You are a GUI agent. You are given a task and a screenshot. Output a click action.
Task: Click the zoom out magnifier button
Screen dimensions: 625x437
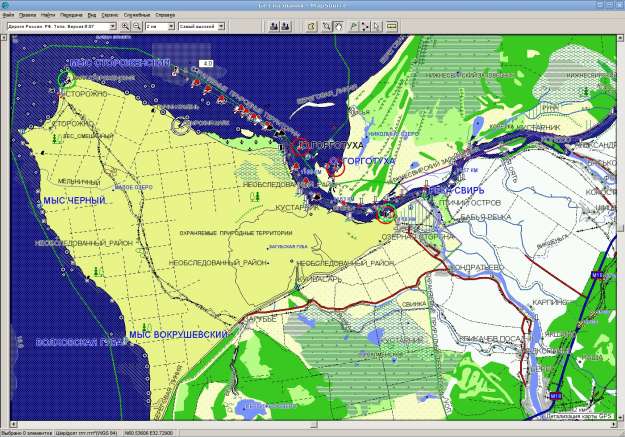click(x=135, y=26)
